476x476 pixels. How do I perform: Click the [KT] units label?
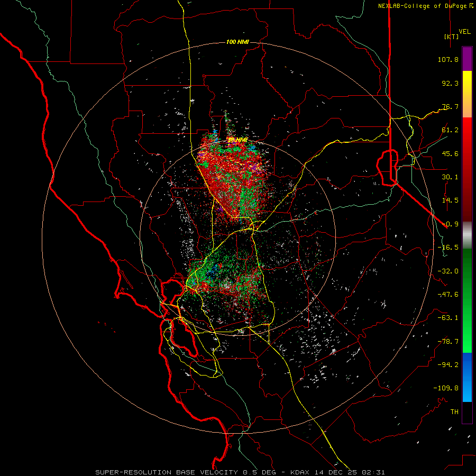coord(452,36)
